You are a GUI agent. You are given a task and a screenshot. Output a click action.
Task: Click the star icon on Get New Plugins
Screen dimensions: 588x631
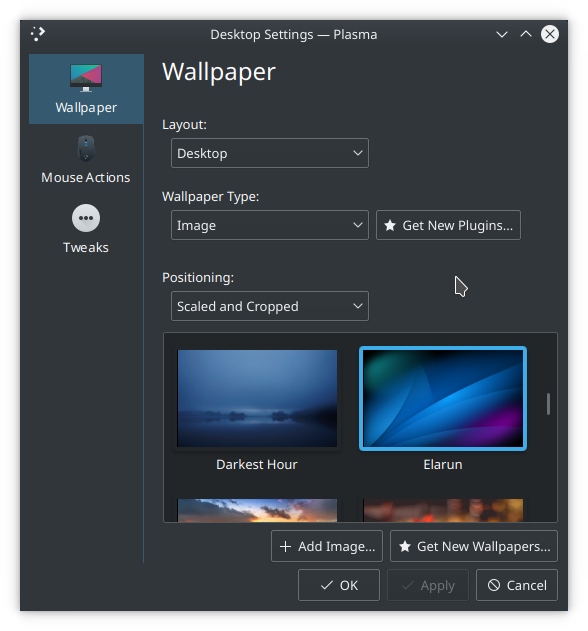click(390, 225)
